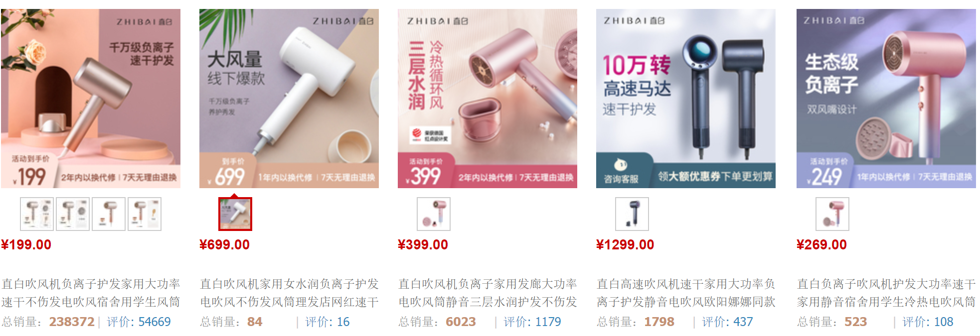Select the first color thumbnail under ¥199 dryer
Image resolution: width=980 pixels, height=336 pixels.
click(37, 214)
